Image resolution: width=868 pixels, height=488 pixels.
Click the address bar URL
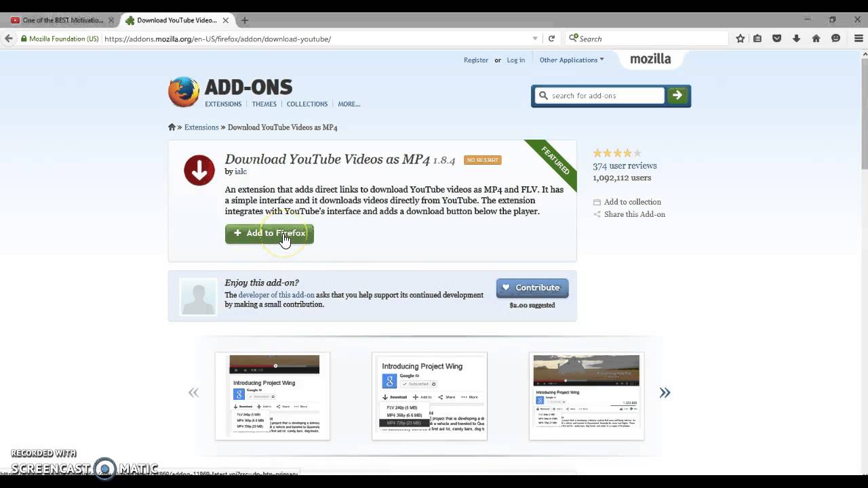(x=217, y=39)
